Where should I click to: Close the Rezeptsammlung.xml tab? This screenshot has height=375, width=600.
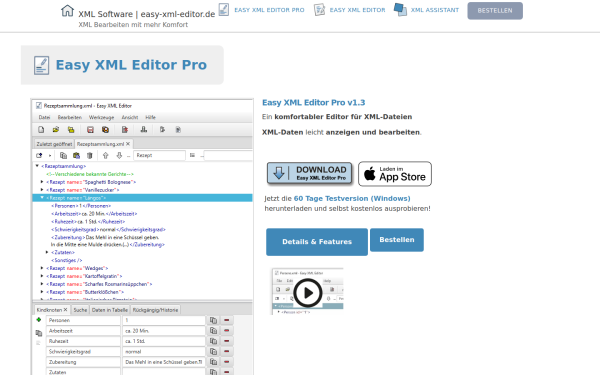pos(128,144)
